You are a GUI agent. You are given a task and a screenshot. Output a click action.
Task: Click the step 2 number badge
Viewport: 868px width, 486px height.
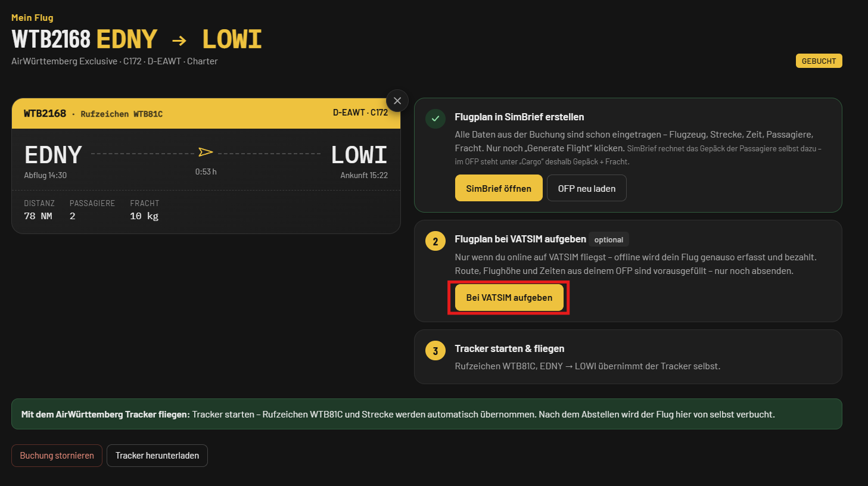(435, 241)
